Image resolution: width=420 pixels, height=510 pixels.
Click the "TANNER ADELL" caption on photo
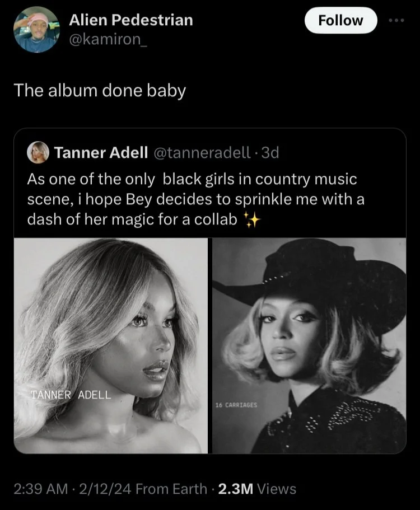pyautogui.click(x=71, y=395)
